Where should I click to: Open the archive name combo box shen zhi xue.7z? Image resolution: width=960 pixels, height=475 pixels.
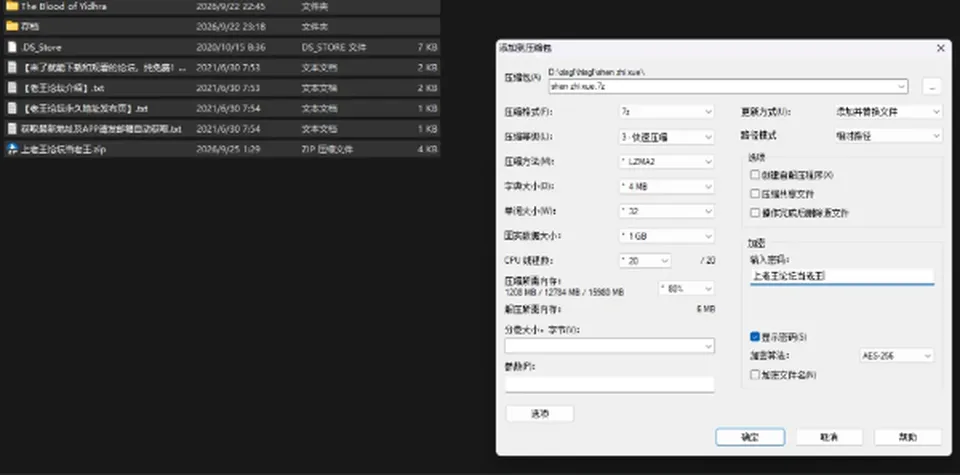click(x=728, y=87)
